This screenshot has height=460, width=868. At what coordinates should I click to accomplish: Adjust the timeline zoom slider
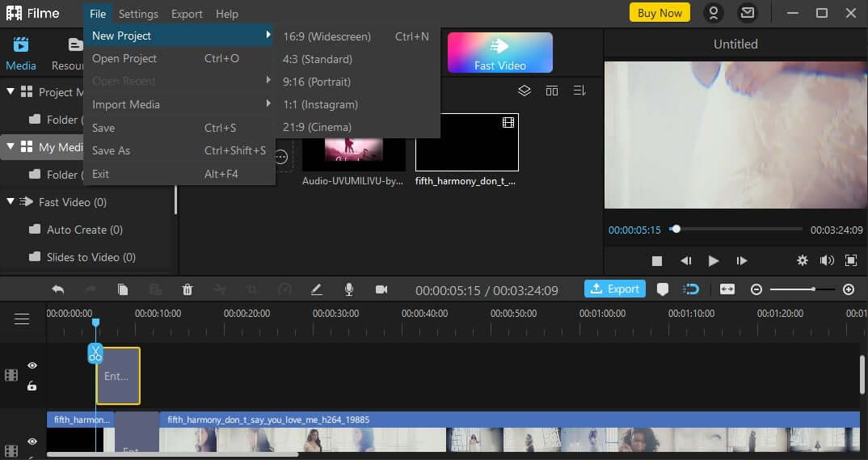(x=802, y=289)
